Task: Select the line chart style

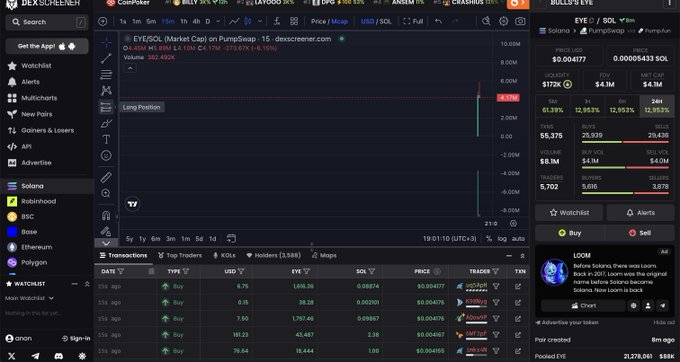Action: (x=234, y=21)
